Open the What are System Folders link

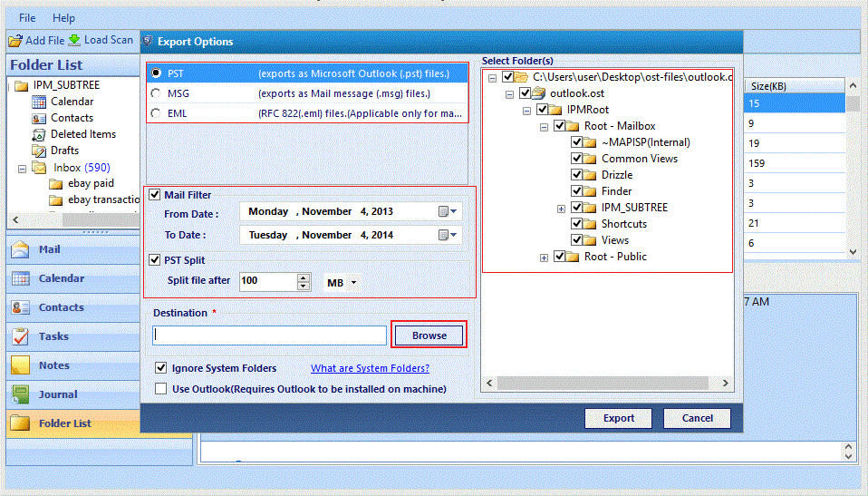coord(370,368)
